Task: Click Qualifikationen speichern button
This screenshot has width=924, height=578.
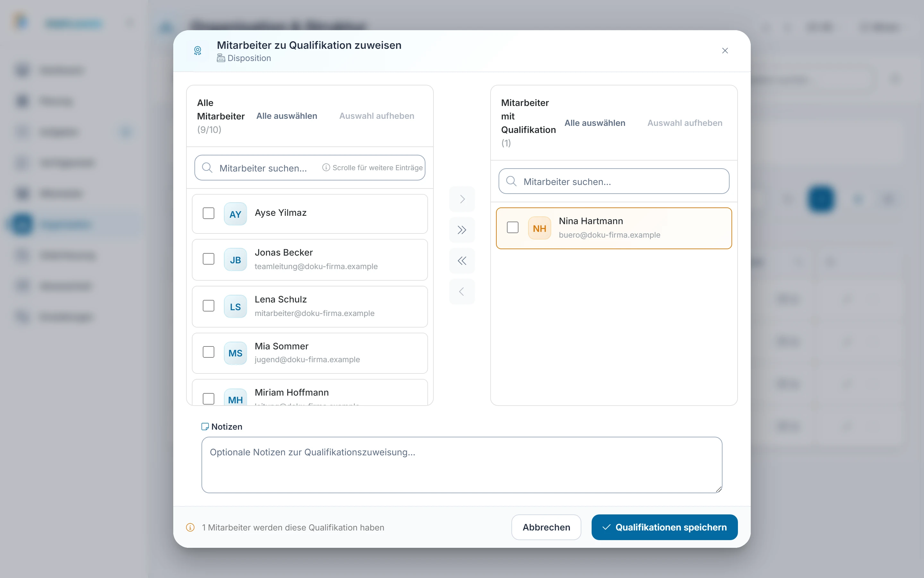Action: click(664, 527)
